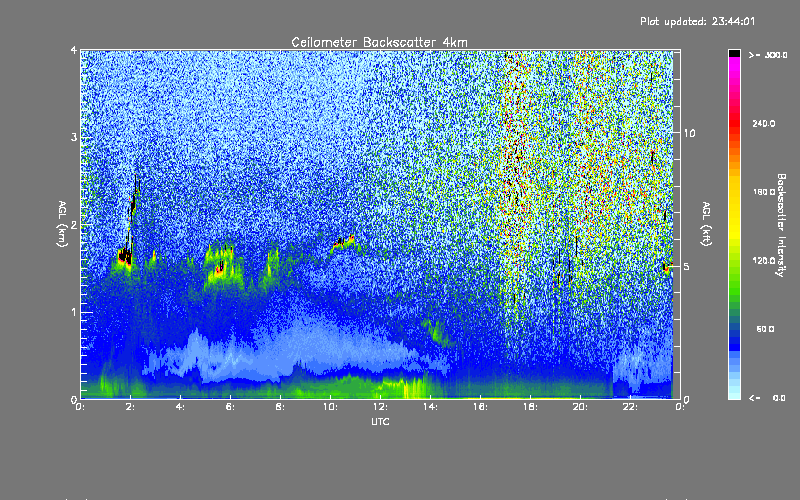Click the "2:" UTC tick label
Viewport: 800px width, 500px height.
click(131, 407)
